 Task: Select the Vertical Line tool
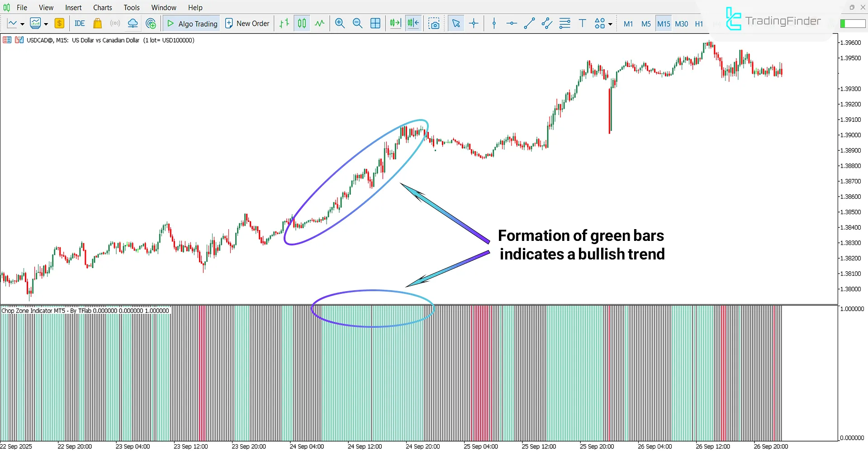tap(494, 23)
